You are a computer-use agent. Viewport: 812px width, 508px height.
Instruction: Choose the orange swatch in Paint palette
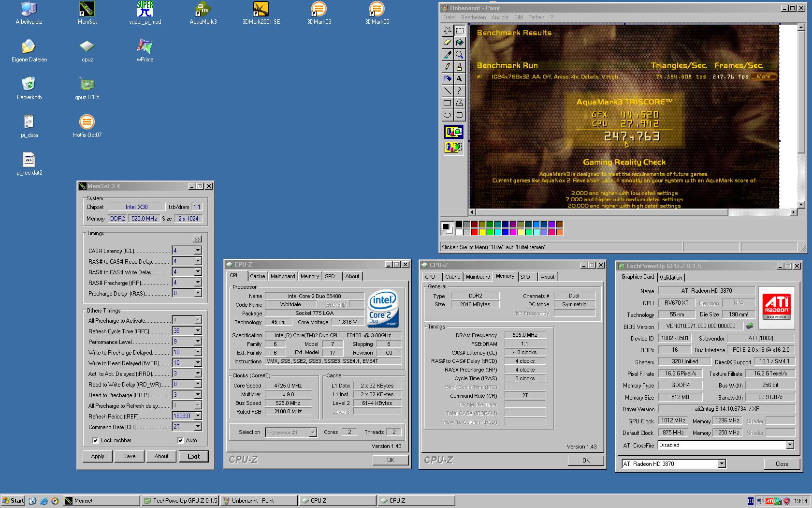coord(560,232)
